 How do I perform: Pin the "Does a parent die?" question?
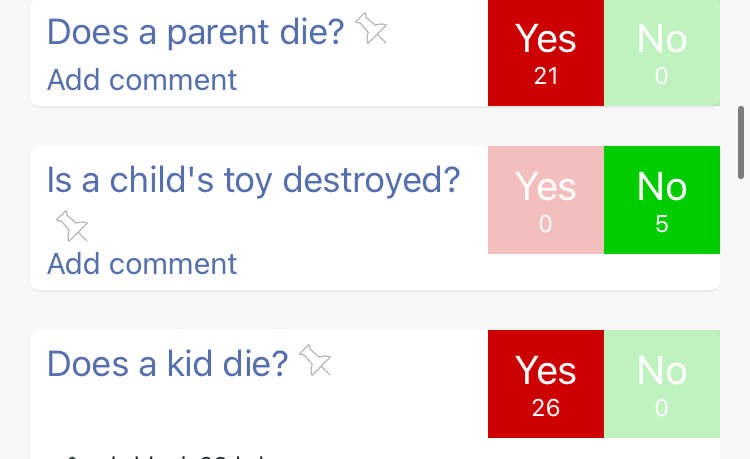pos(371,29)
